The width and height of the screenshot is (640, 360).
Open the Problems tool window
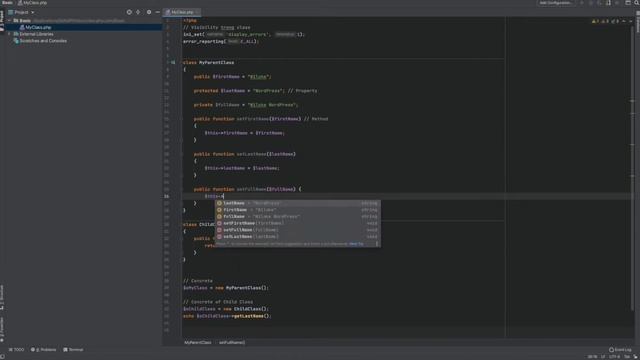tap(44, 350)
